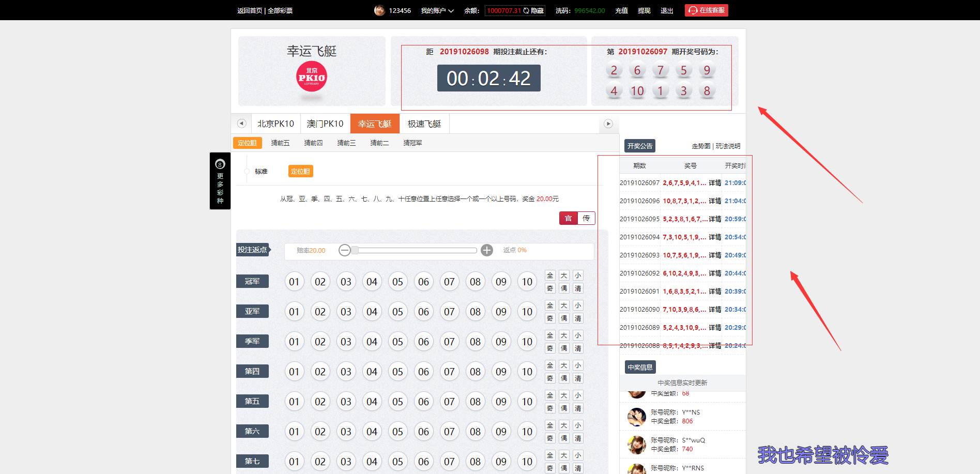Open details for draw 20191026096

click(x=715, y=201)
